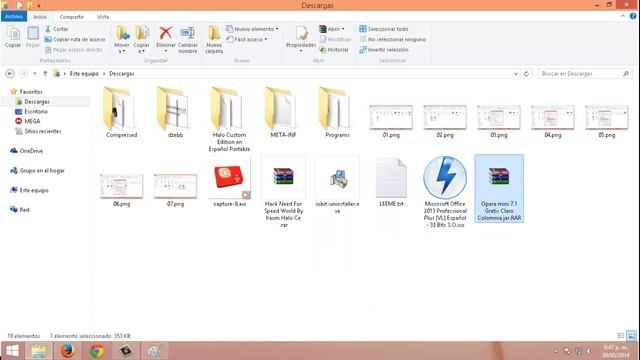Select Favoritos in navigation pane
Screen dimensions: 640x360
(31, 92)
